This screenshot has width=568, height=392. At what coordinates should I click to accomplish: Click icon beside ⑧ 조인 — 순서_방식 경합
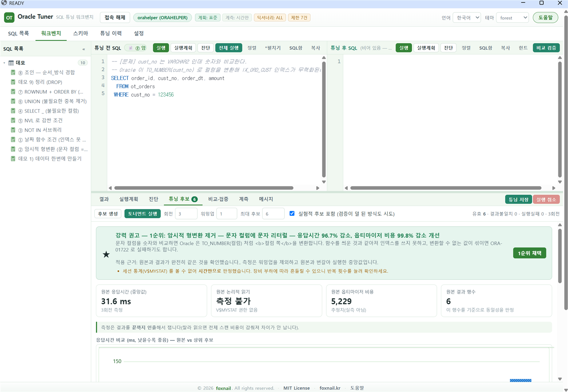(x=13, y=72)
